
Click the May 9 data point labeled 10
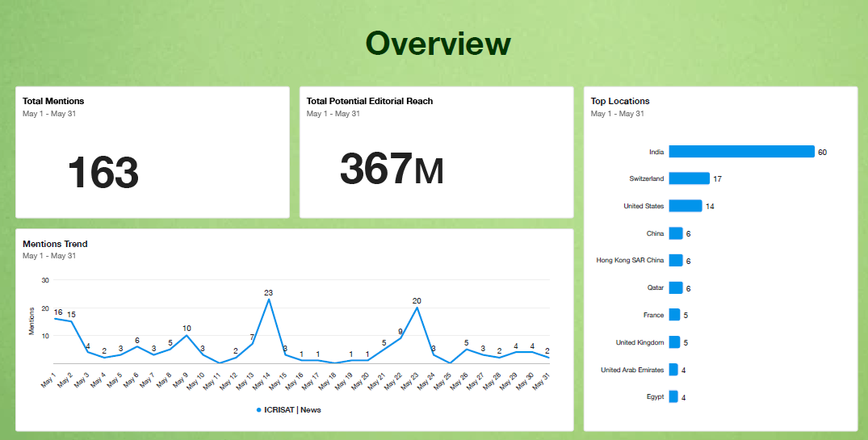click(x=187, y=335)
